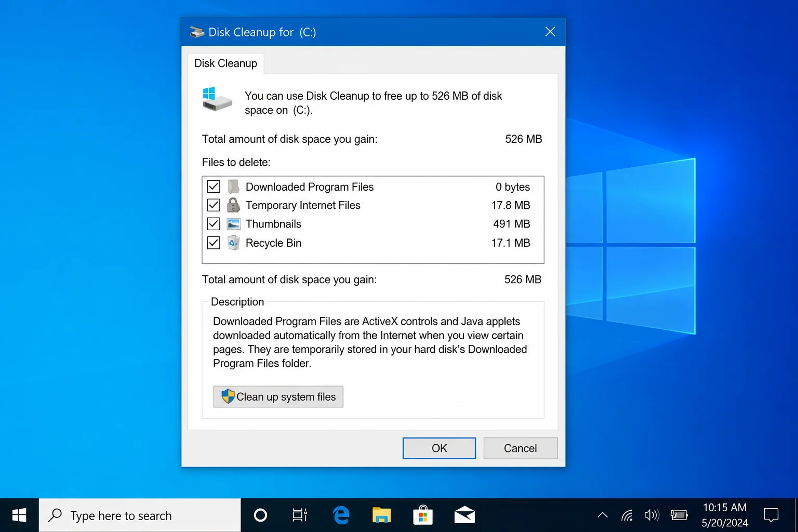Click the Recycle Bin icon in list
Viewport: 798px width, 532px height.
(x=234, y=243)
